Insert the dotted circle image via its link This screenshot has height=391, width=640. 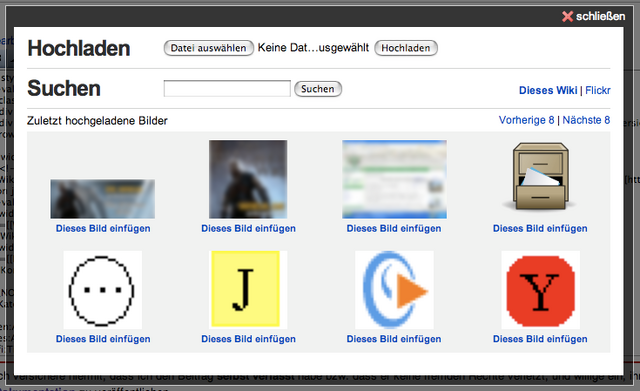pos(103,339)
